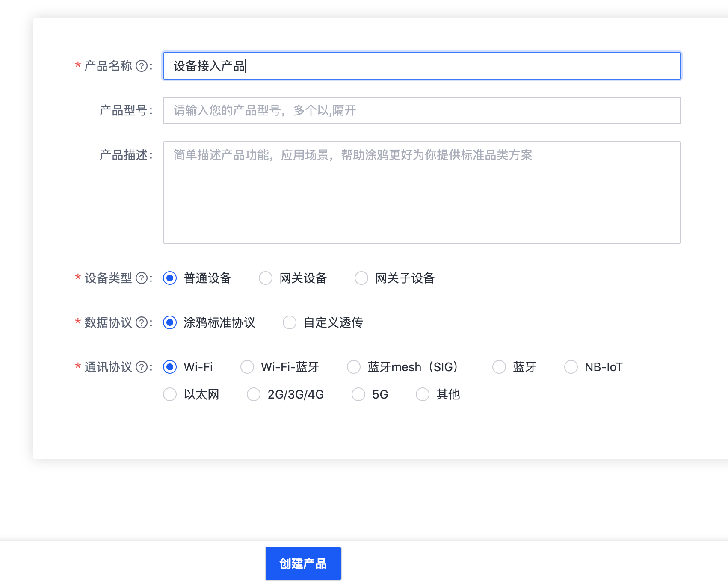Select Wi-Fi-蓝牙 communication protocol
Image resolution: width=728 pixels, height=585 pixels.
(247, 367)
